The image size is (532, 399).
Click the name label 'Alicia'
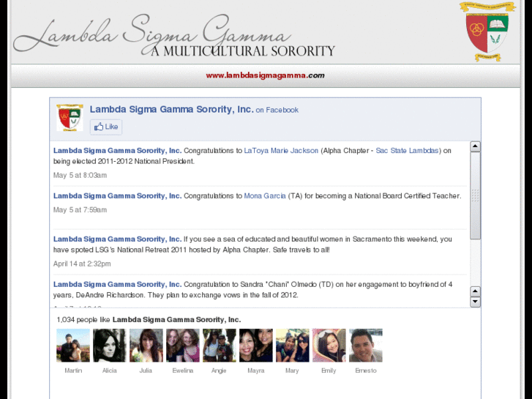(110, 370)
